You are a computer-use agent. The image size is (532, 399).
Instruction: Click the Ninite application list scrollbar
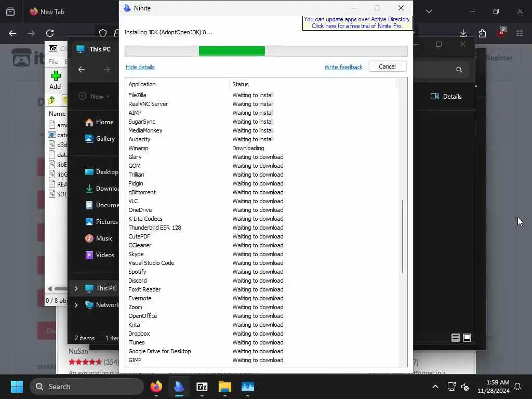pos(403,236)
